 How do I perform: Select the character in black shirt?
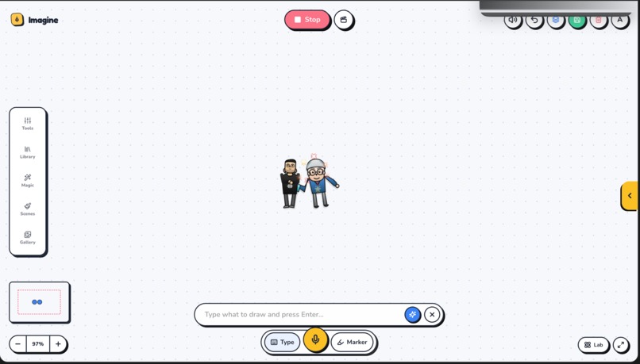click(x=290, y=183)
